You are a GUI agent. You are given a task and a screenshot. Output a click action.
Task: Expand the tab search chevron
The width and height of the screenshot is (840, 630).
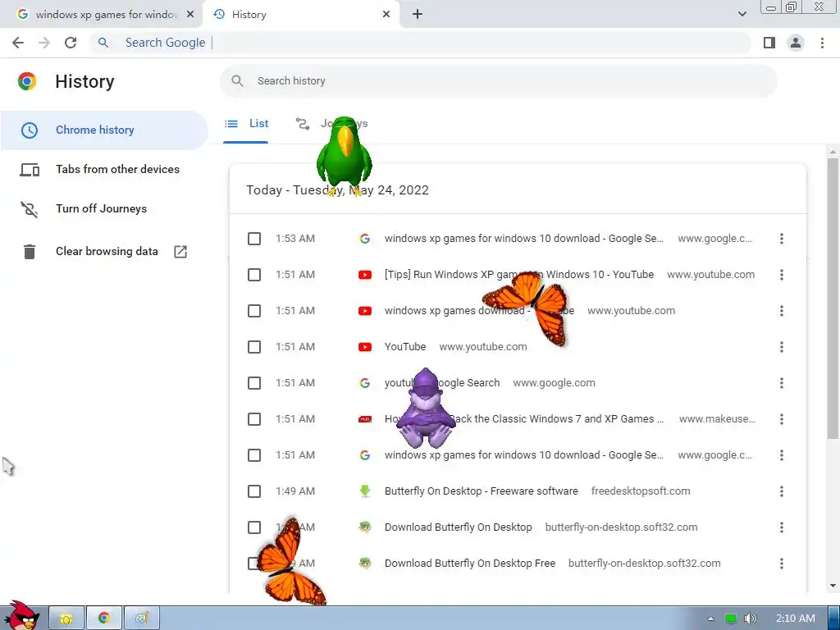(742, 15)
